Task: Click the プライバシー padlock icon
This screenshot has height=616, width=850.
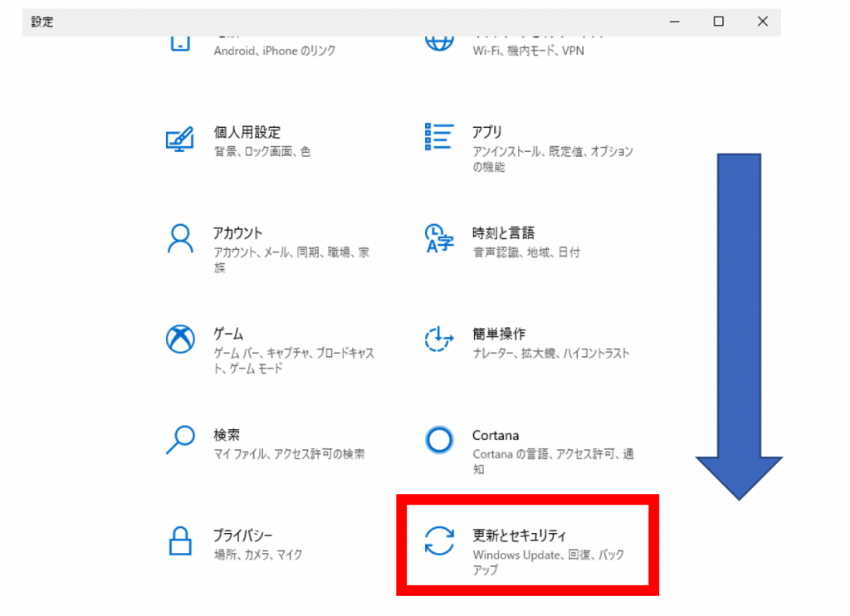Action: [x=180, y=541]
